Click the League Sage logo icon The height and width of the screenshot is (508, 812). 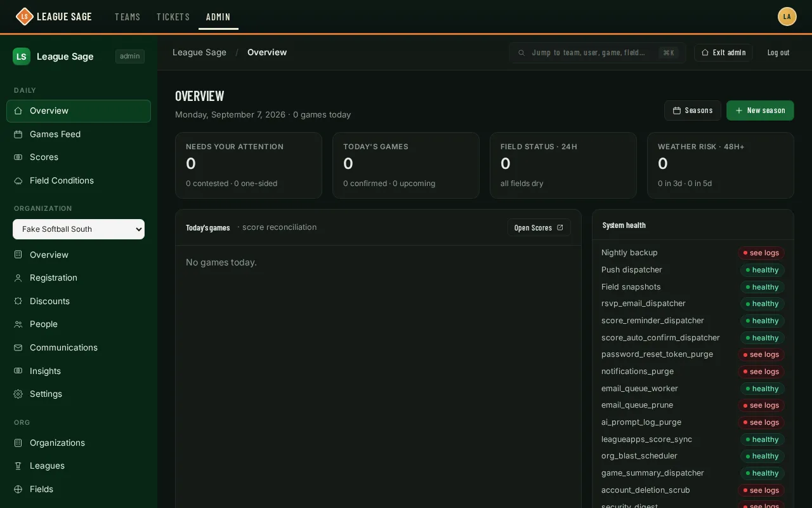tap(24, 17)
